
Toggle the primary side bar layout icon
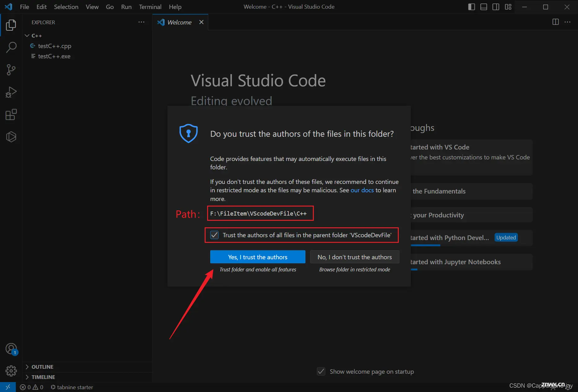point(471,7)
